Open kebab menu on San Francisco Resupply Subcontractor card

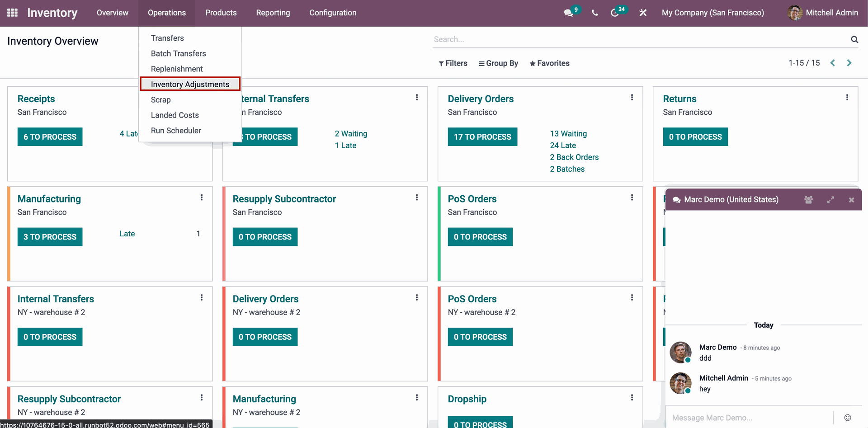point(417,198)
